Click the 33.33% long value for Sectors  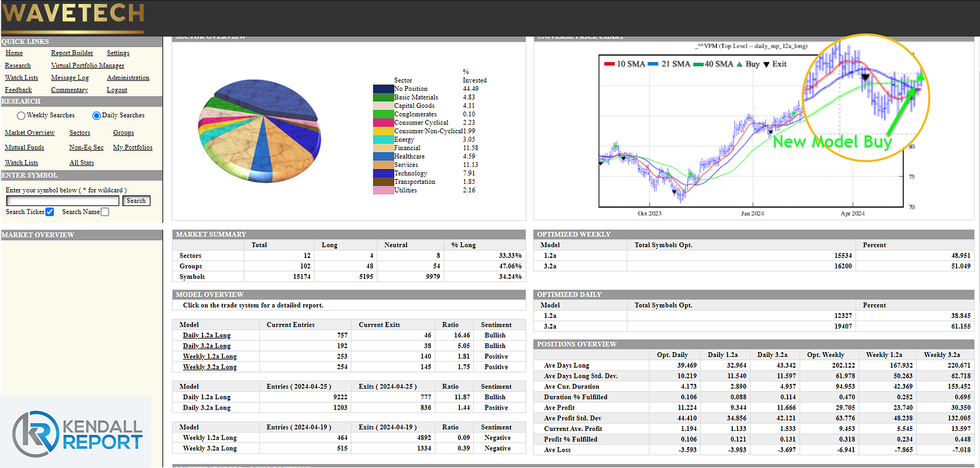[x=485, y=256]
